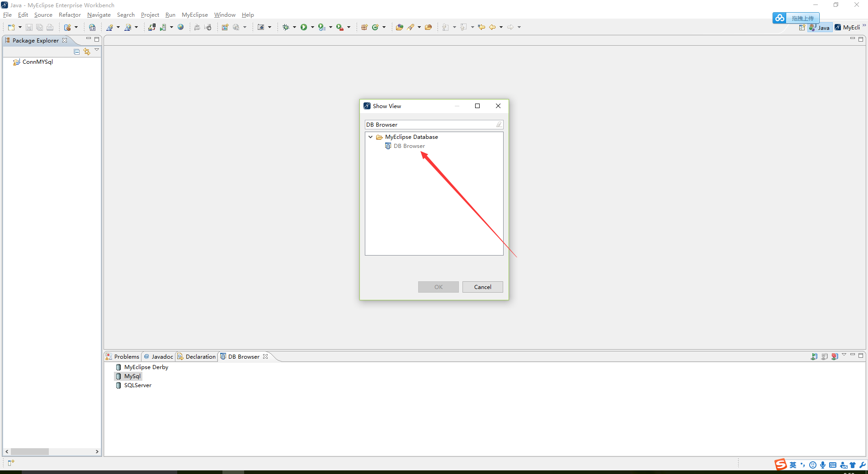868x474 pixels.
Task: Open Package Explorer view menu triangle
Action: tap(97, 50)
